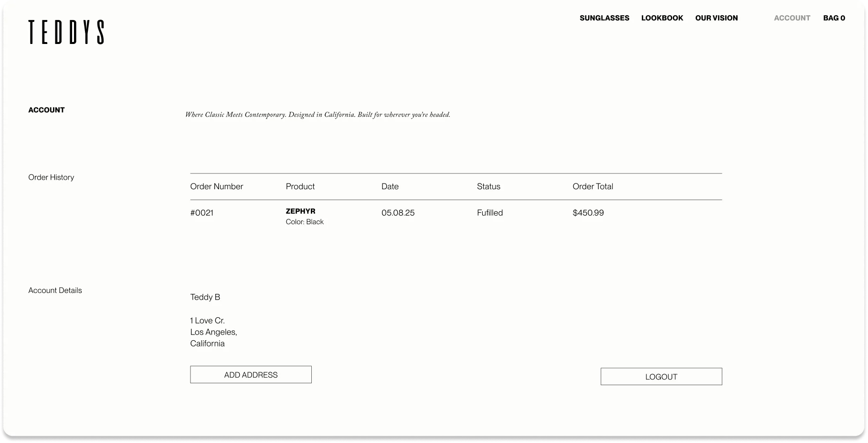
Task: Click the ZEPHYR product name
Action: [x=300, y=211]
